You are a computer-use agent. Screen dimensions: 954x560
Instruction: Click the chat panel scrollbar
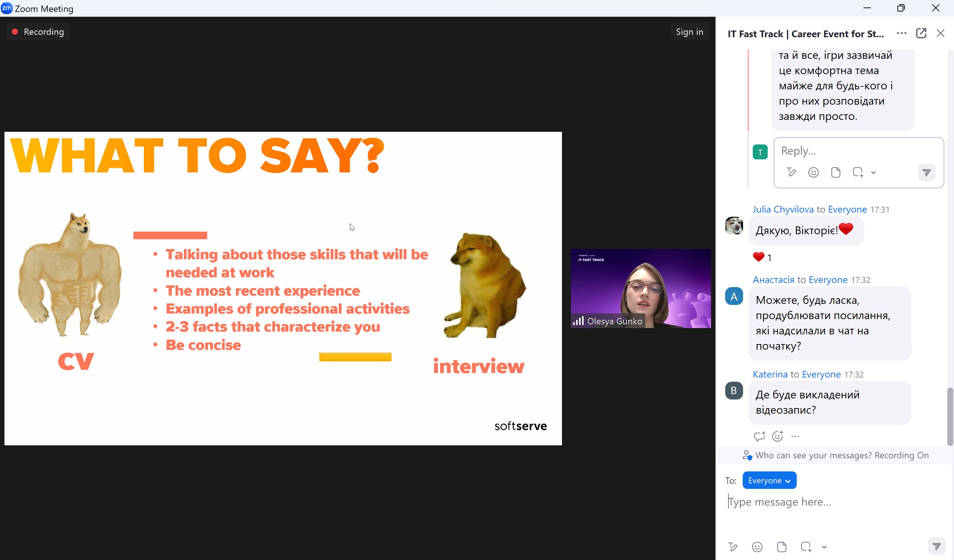[x=950, y=417]
